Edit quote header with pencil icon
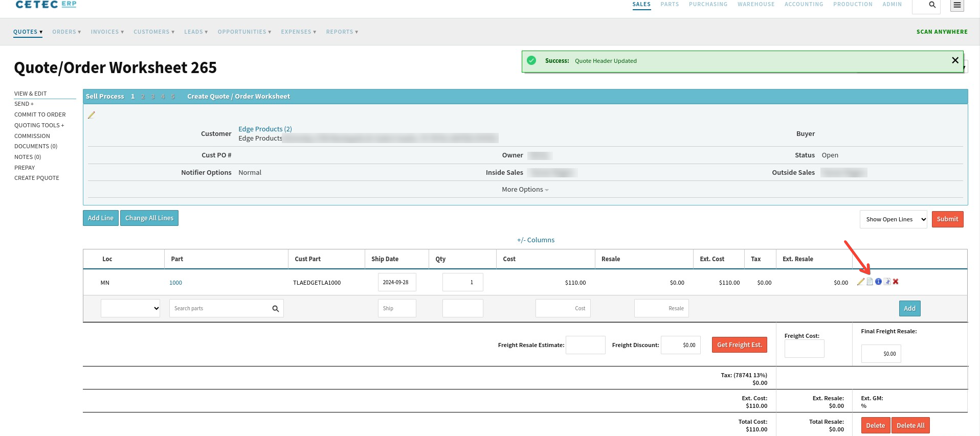 pos(92,115)
